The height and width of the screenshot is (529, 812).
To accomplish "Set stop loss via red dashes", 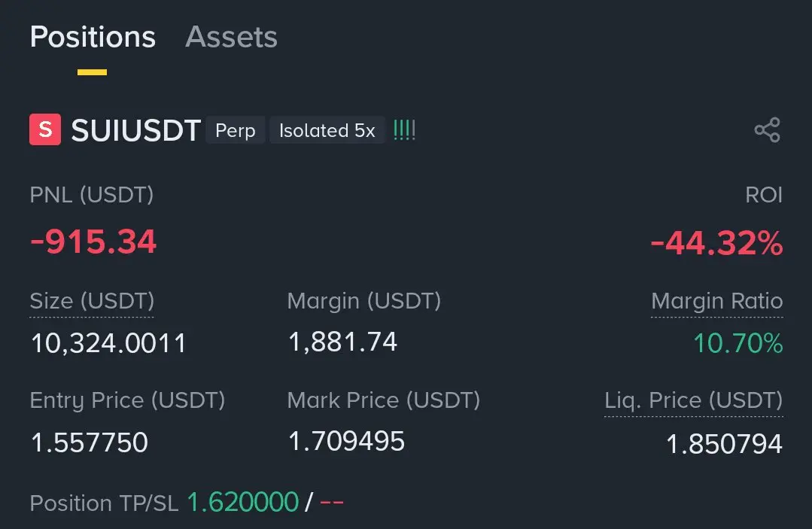I will pyautogui.click(x=331, y=502).
